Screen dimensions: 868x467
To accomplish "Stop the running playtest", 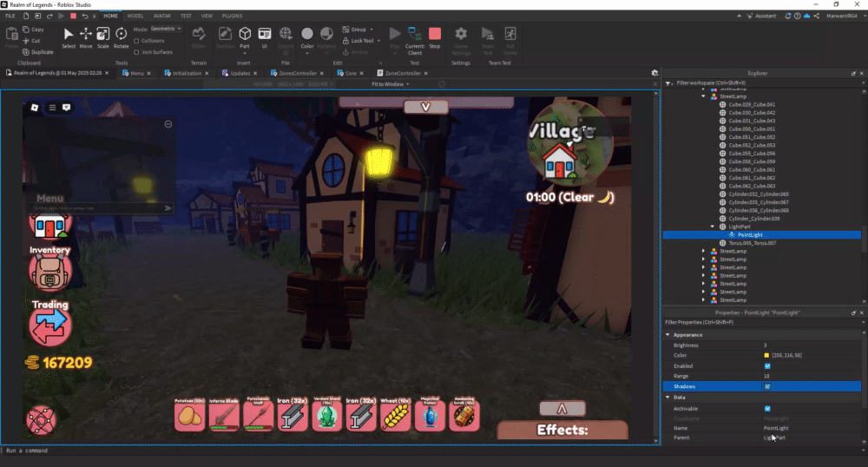I will pyautogui.click(x=435, y=37).
